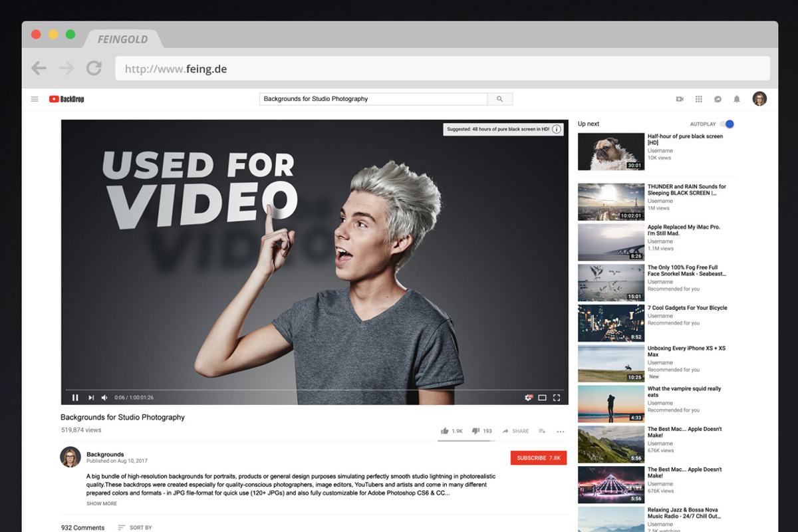The height and width of the screenshot is (532, 798).
Task: Mute the video volume
Action: 104,398
